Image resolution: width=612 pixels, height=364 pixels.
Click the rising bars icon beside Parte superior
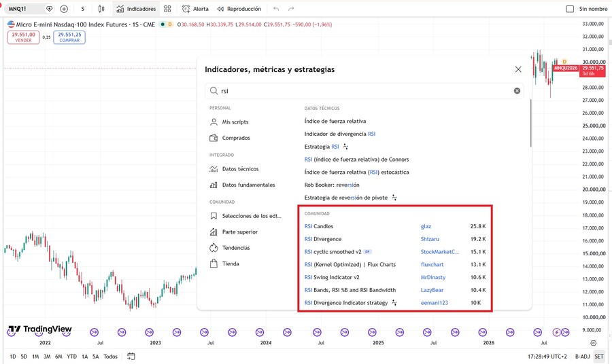click(x=214, y=232)
